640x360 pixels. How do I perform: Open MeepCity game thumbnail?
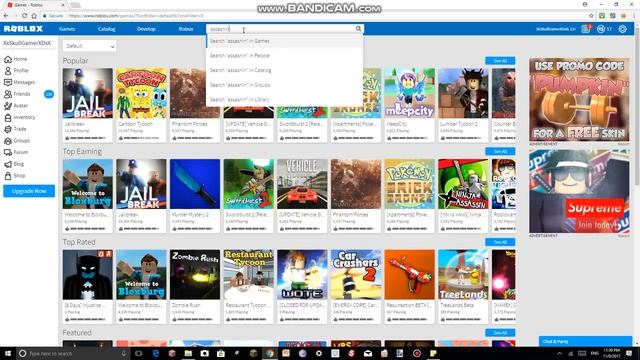click(x=409, y=93)
